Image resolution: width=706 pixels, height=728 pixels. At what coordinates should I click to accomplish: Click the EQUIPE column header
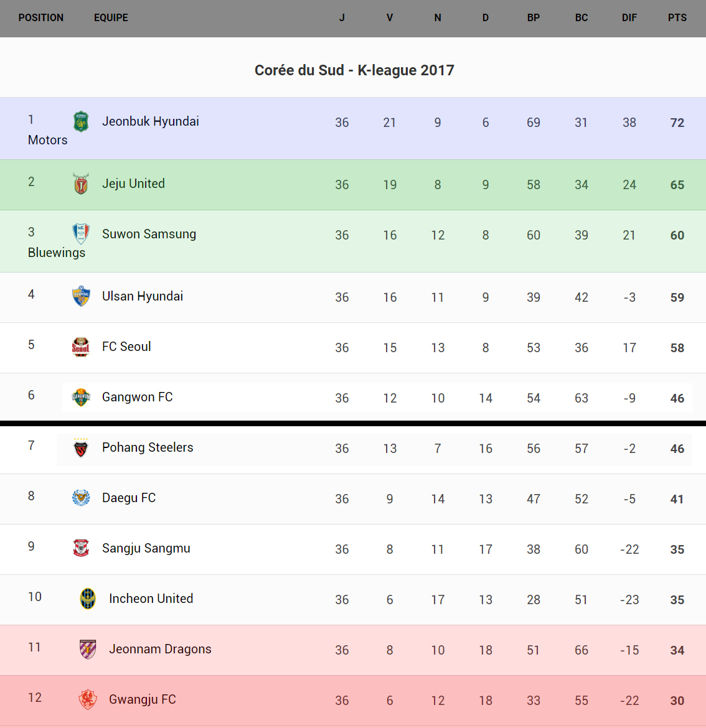pyautogui.click(x=111, y=17)
